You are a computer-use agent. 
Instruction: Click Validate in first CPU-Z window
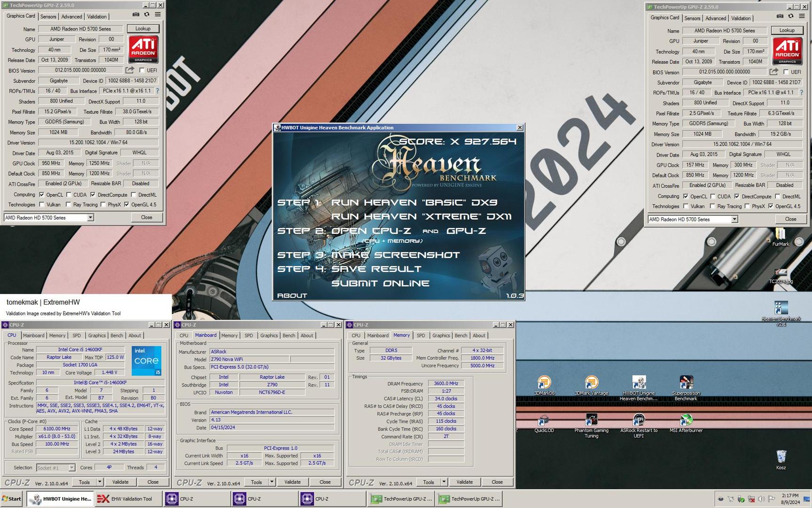[x=120, y=482]
